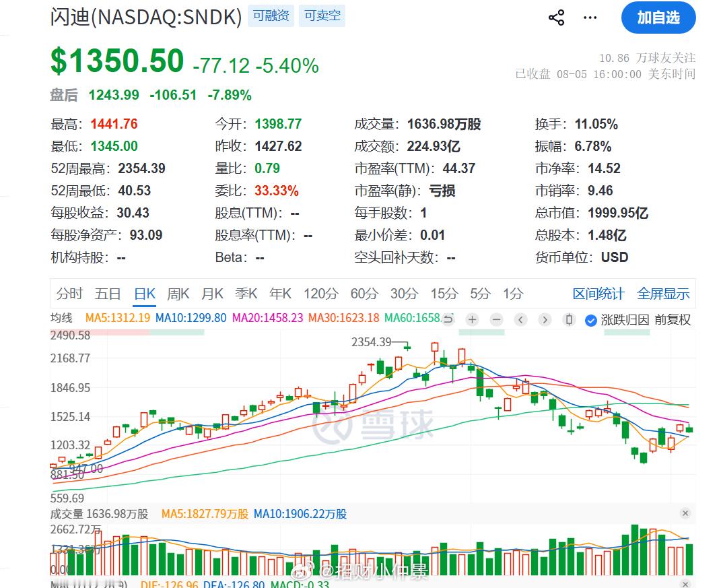Pan chart right with the right chevron
The height and width of the screenshot is (588, 721).
[545, 319]
